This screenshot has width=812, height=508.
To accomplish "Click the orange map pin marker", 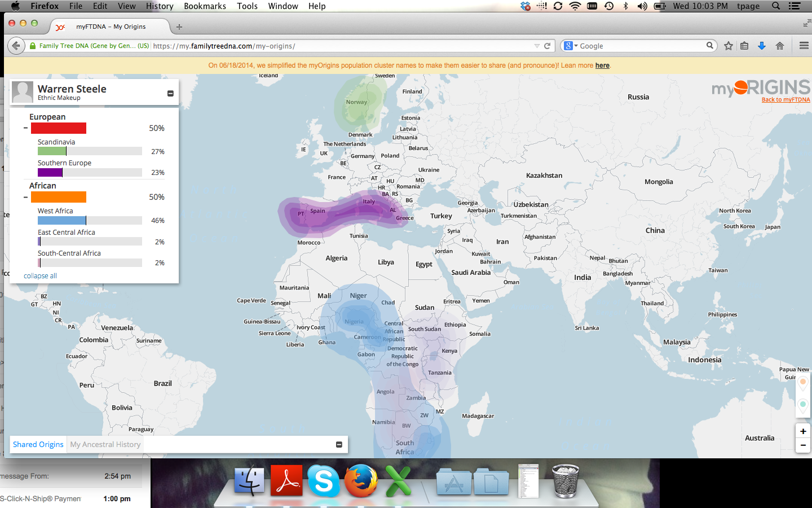I will (803, 383).
